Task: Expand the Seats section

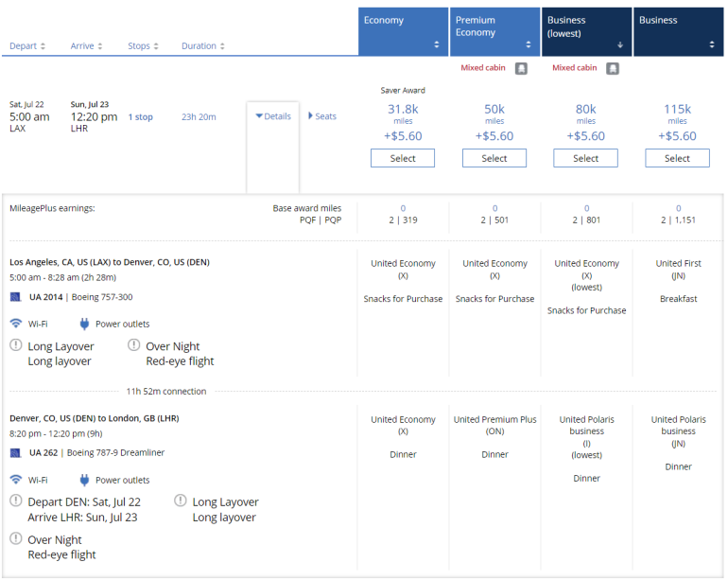Action: [x=322, y=116]
